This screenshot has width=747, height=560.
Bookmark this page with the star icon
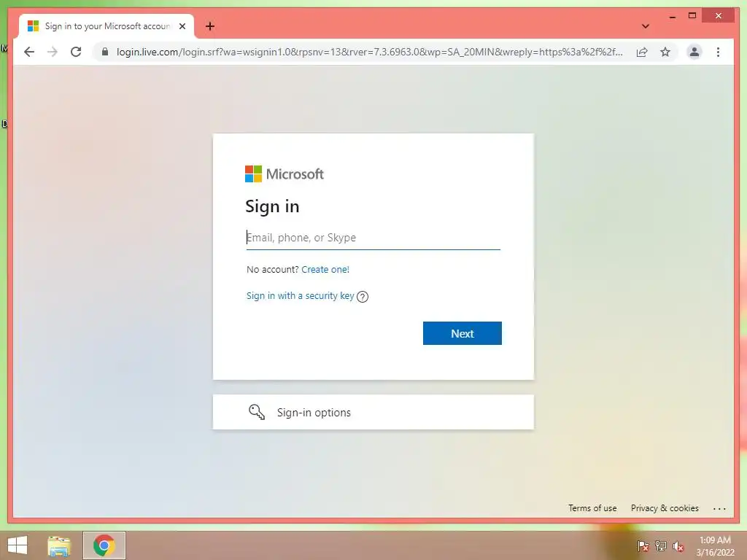[665, 52]
